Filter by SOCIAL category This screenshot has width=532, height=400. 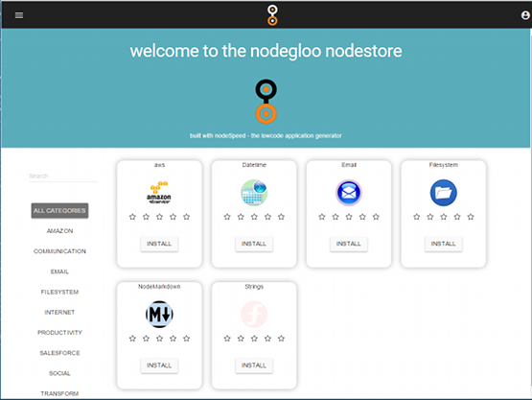tap(59, 373)
